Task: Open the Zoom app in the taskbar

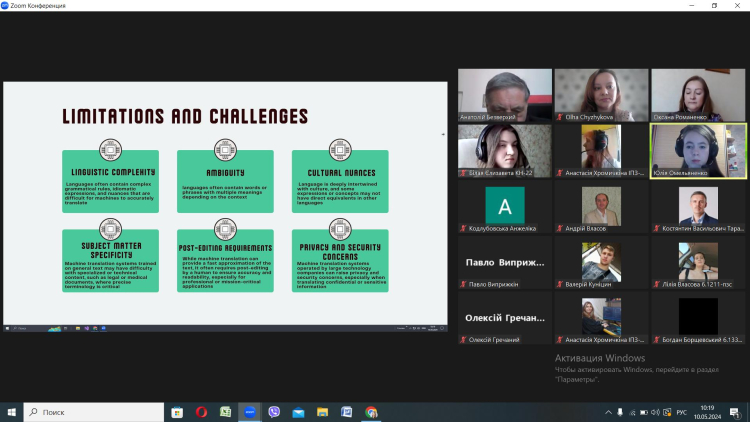Action: click(x=250, y=411)
